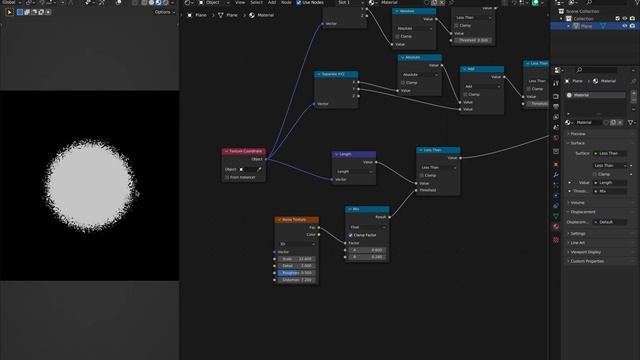Adjust the Scale field in Noise Texture node

click(x=297, y=259)
